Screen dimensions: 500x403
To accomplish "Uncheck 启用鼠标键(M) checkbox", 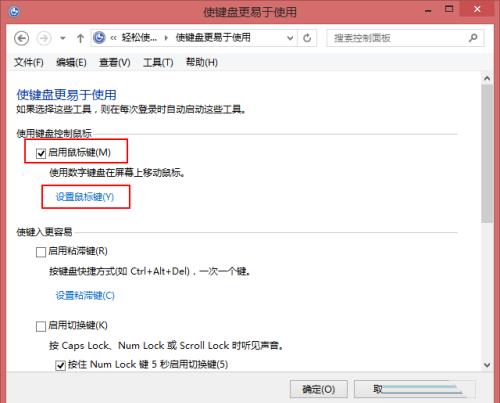I will tap(41, 153).
